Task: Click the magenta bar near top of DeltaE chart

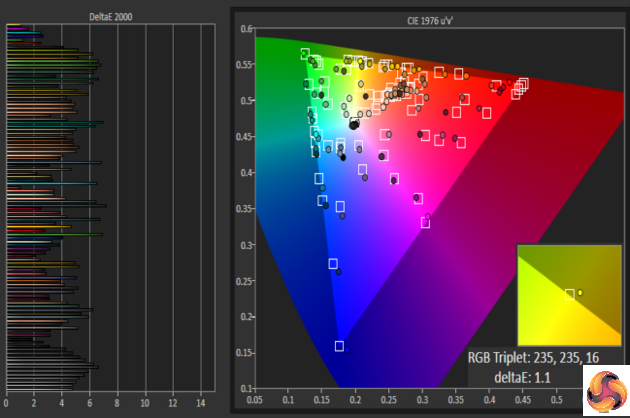Action: point(17,29)
